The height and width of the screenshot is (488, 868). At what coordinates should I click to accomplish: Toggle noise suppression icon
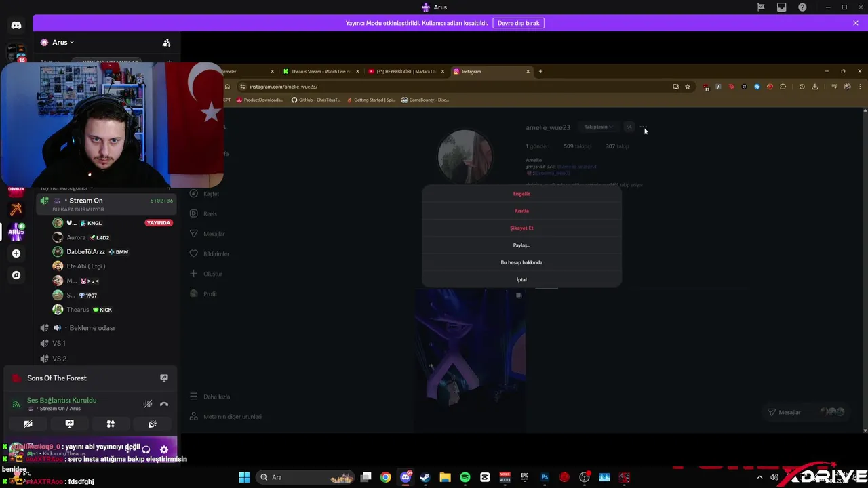[x=148, y=404]
